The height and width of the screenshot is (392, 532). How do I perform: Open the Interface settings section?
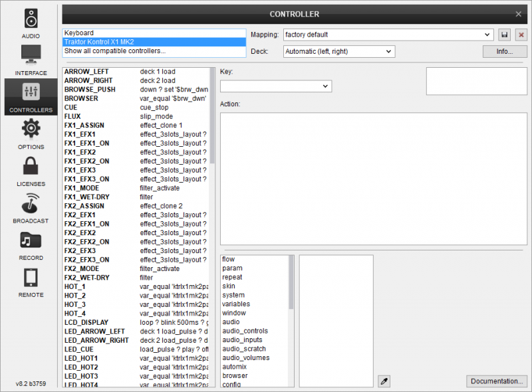click(x=31, y=60)
